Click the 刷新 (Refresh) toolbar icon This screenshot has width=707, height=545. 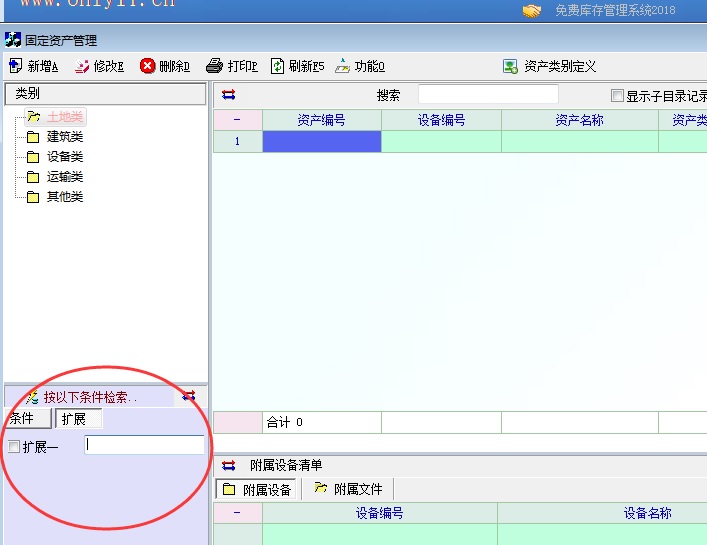point(278,67)
